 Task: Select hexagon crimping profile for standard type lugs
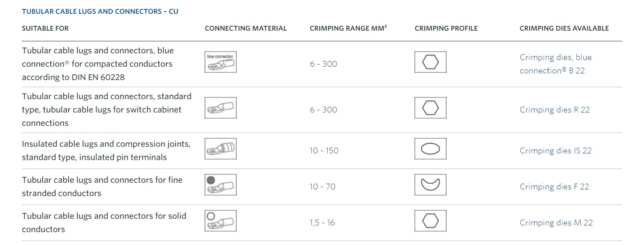click(431, 108)
